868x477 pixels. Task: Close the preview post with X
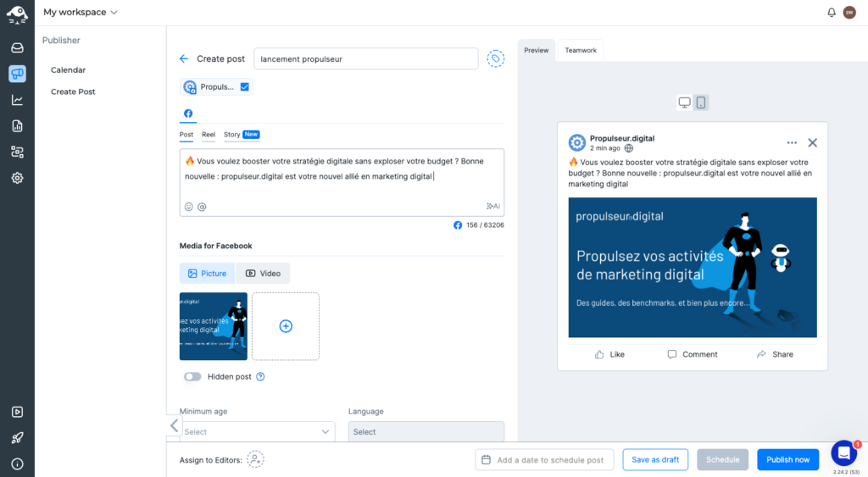coord(813,143)
